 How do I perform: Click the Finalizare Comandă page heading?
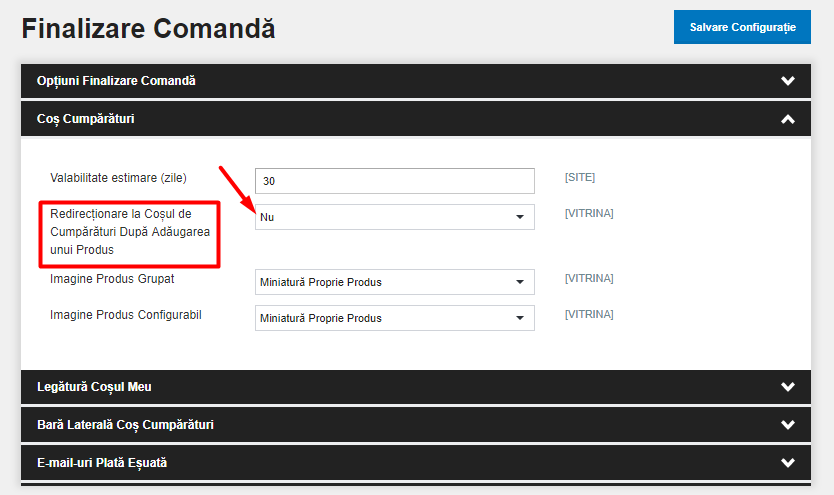(148, 28)
